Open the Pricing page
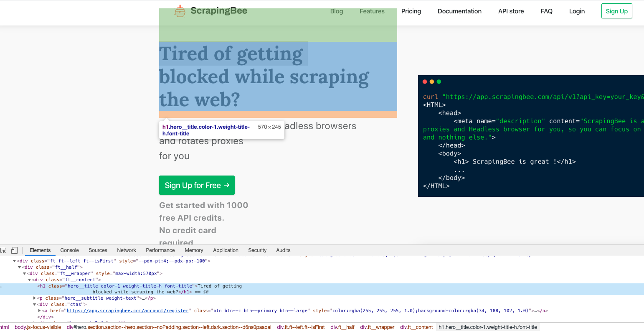644x331 pixels. point(411,11)
